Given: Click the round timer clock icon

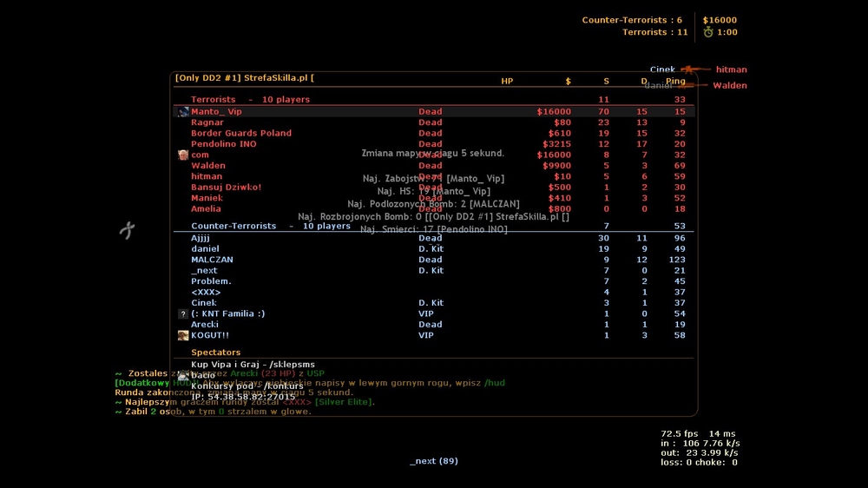Looking at the screenshot, I should pyautogui.click(x=708, y=32).
